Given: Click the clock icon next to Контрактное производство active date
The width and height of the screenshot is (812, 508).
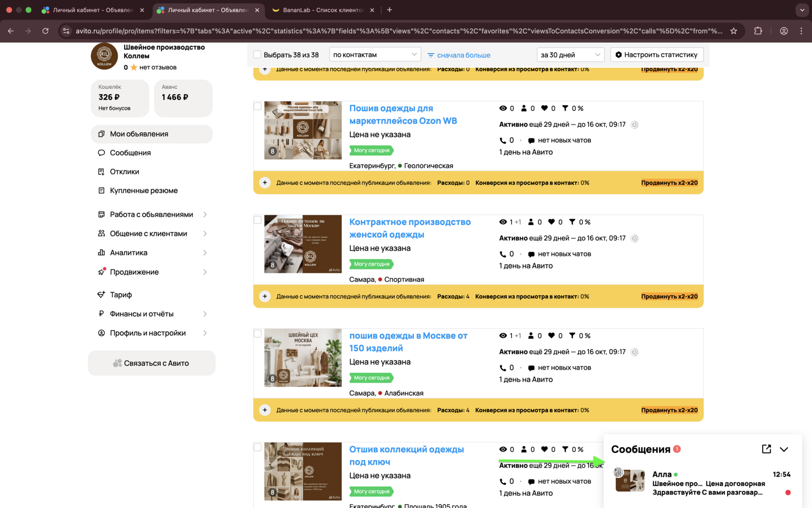Looking at the screenshot, I should click(x=635, y=239).
